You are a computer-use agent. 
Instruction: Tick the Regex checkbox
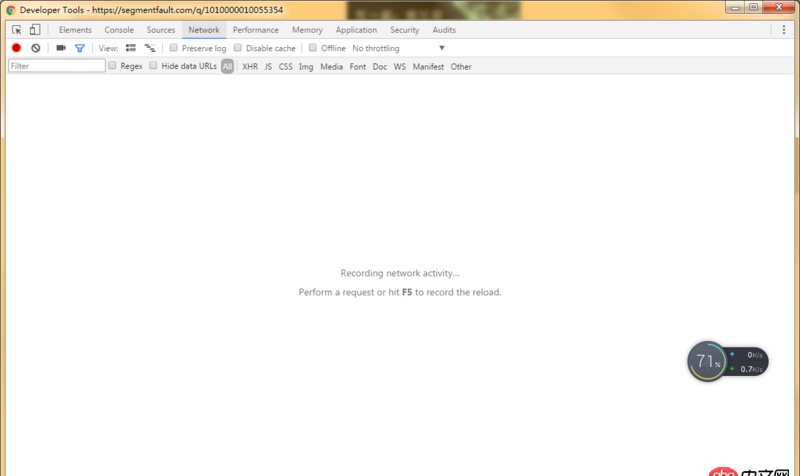(112, 65)
